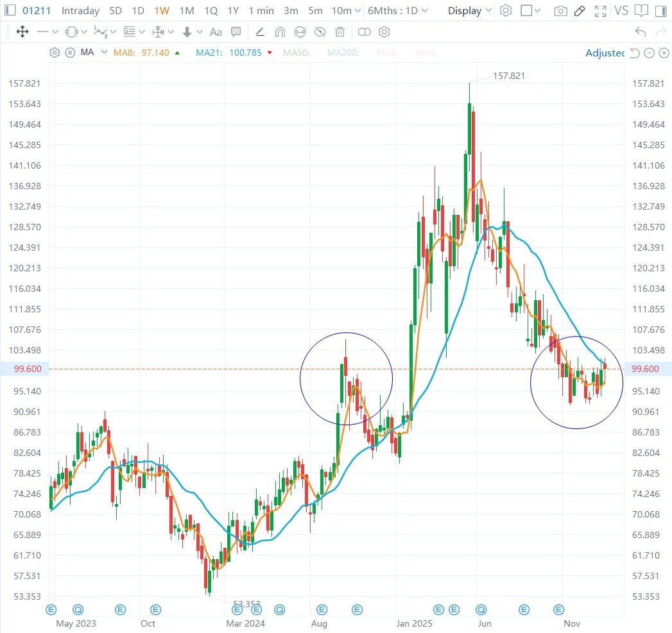Select the text annotation tool Aa

[216, 32]
